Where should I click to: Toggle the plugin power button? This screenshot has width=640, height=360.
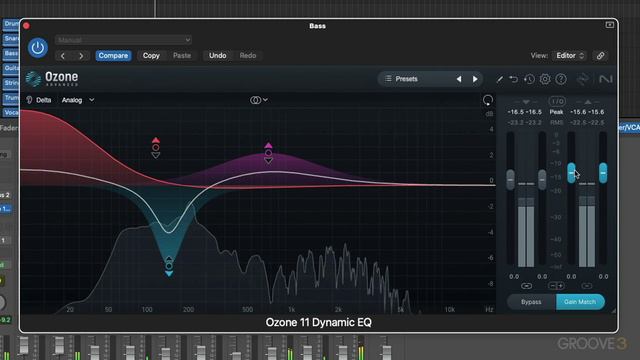(38, 48)
